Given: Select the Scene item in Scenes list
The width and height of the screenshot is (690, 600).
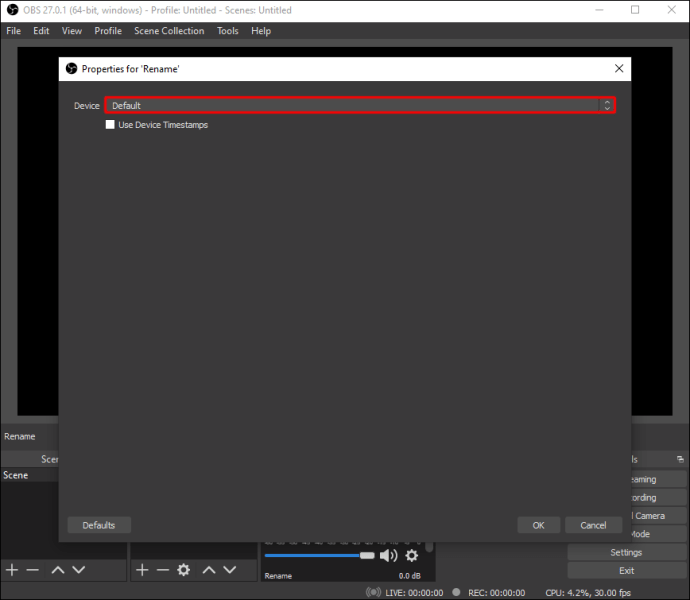Looking at the screenshot, I should click(x=29, y=475).
